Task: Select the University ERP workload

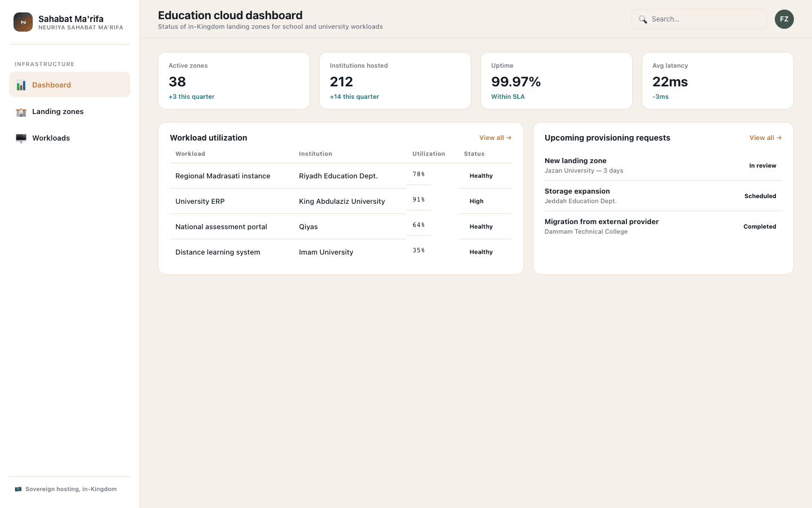Action: [x=200, y=202]
